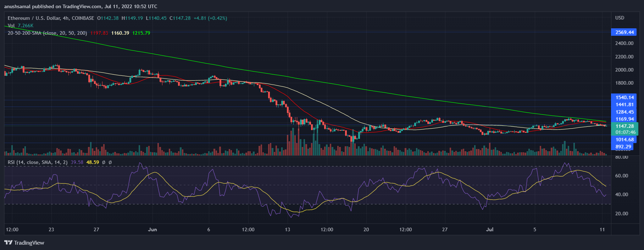644x250 pixels.
Task: Click the Jul month label on time axis
Action: point(490,229)
